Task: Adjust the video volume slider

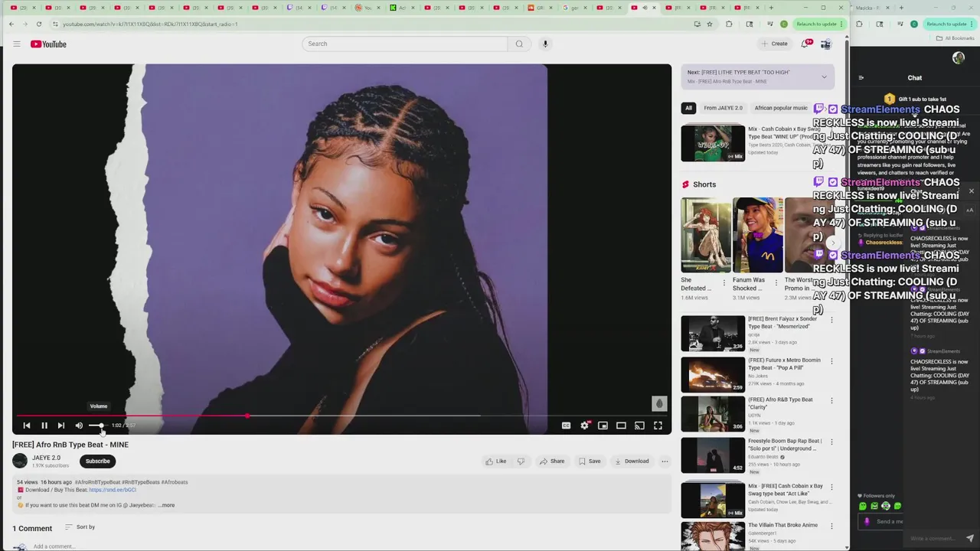Action: point(98,425)
